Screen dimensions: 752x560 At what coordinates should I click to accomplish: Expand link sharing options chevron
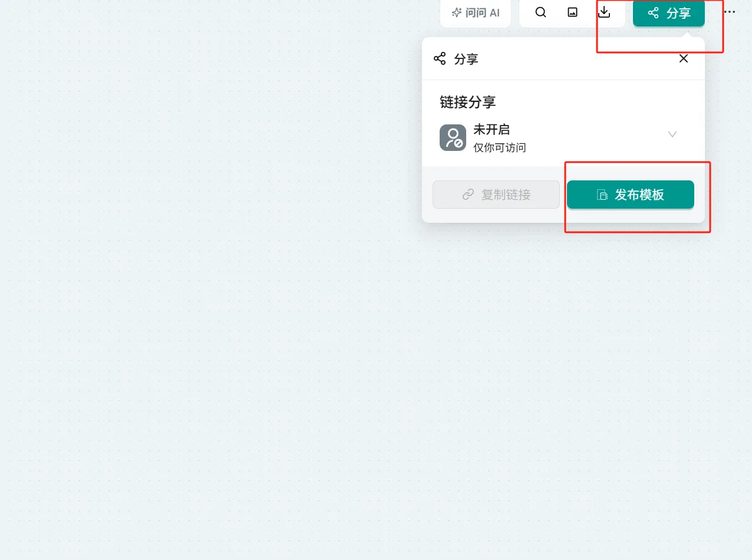pyautogui.click(x=672, y=134)
